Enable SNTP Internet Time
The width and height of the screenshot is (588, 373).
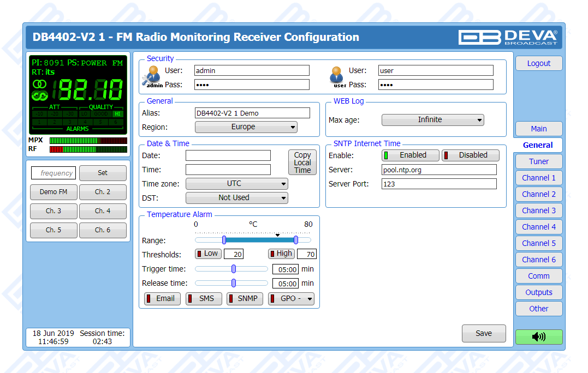coord(411,155)
